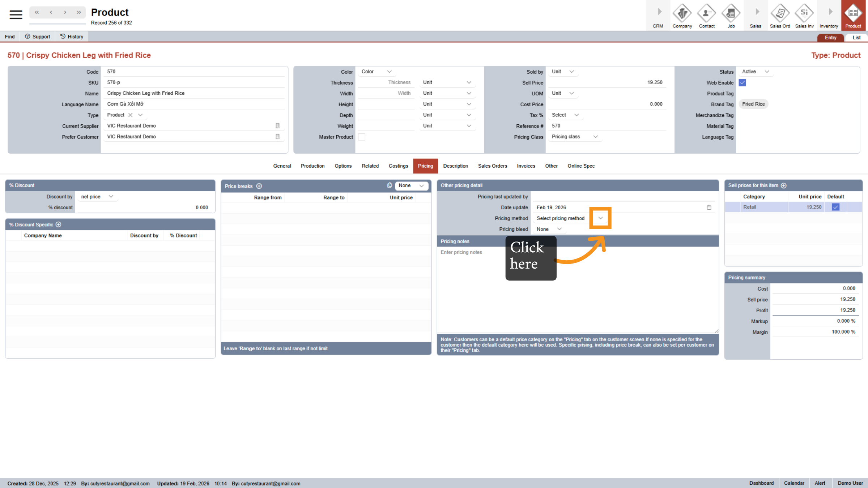Viewport: 868px width, 488px height.
Task: Toggle Retail default price checkbox
Action: coord(835,207)
